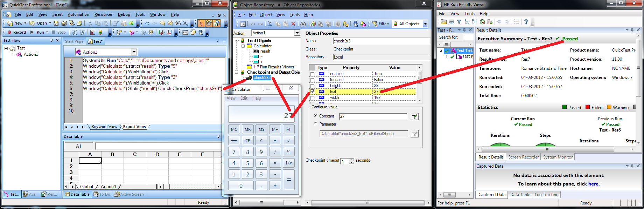Switch to the Keyword View tab
Image resolution: width=644 pixels, height=209 pixels.
click(104, 127)
